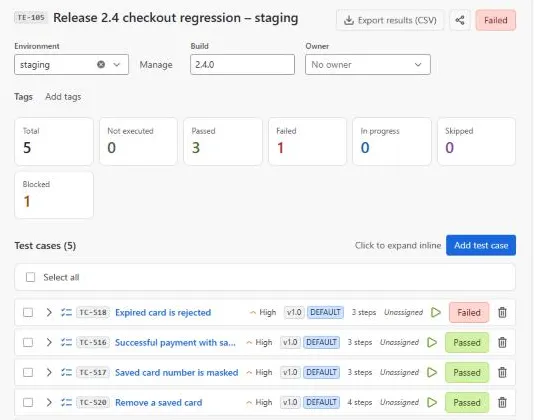This screenshot has width=535, height=420.
Task: Click Unassigned on the TC-518 row
Action: pyautogui.click(x=403, y=312)
